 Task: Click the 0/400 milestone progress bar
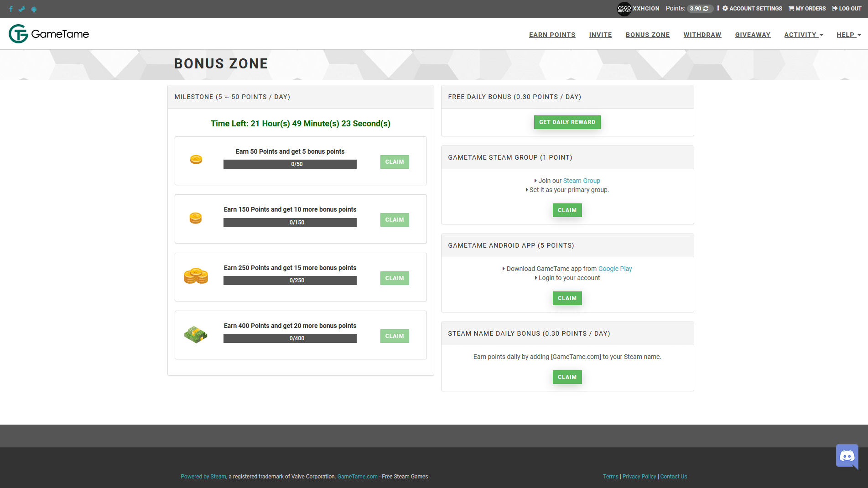290,338
